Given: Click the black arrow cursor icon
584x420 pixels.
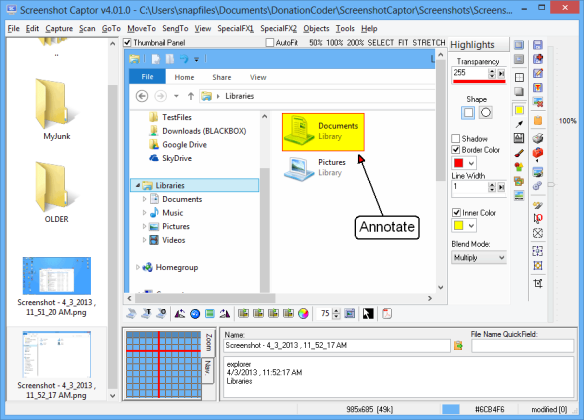Looking at the screenshot, I should (368, 314).
